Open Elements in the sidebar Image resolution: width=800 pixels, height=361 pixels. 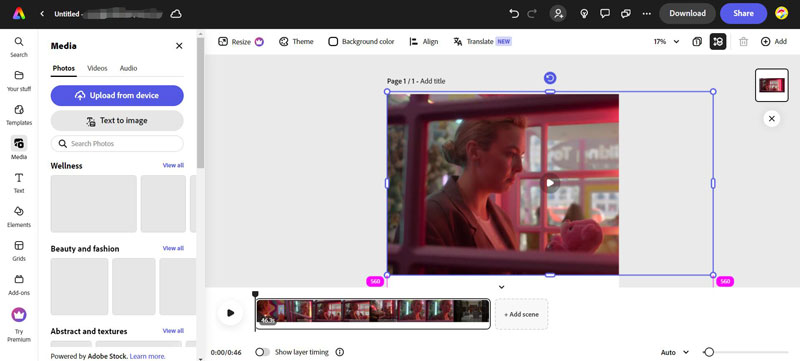(19, 217)
